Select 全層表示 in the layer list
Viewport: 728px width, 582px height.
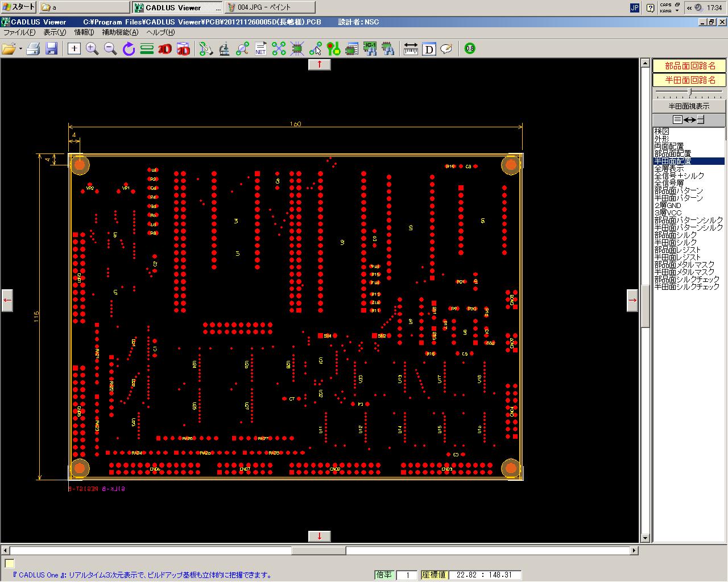pyautogui.click(x=669, y=169)
